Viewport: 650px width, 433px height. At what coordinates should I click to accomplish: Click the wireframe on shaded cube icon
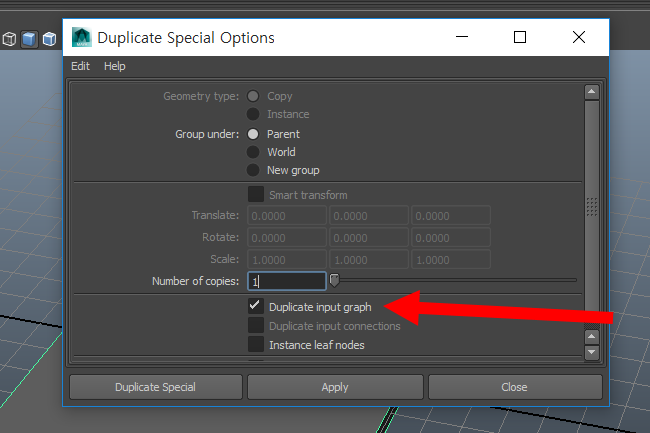pyautogui.click(x=49, y=39)
